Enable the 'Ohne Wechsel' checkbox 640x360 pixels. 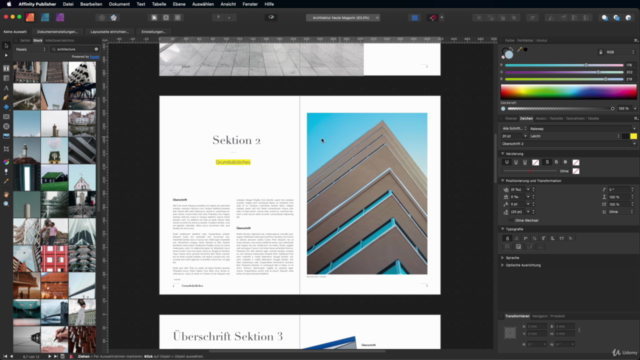(x=511, y=220)
